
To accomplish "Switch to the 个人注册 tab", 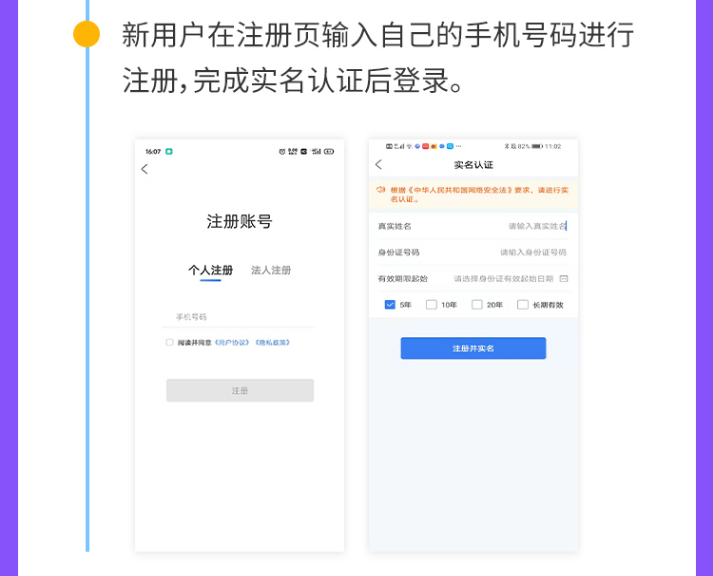I will pyautogui.click(x=211, y=270).
